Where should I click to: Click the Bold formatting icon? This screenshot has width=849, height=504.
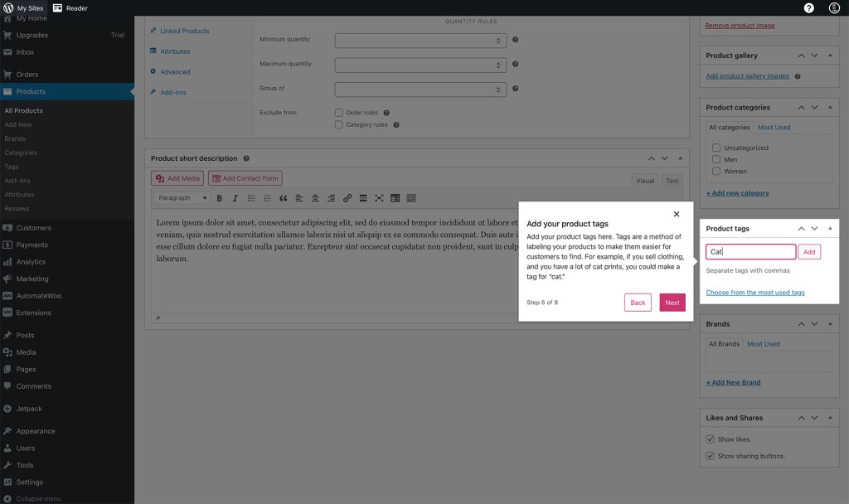click(x=219, y=198)
